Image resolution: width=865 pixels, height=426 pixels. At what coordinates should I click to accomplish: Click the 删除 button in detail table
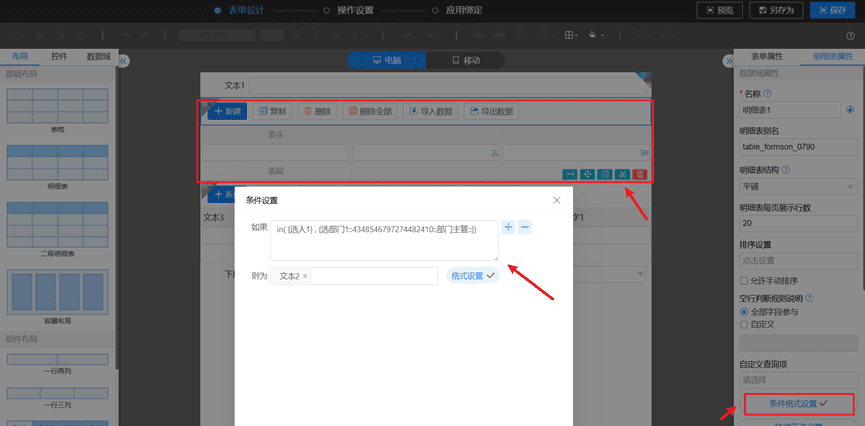[x=317, y=111]
